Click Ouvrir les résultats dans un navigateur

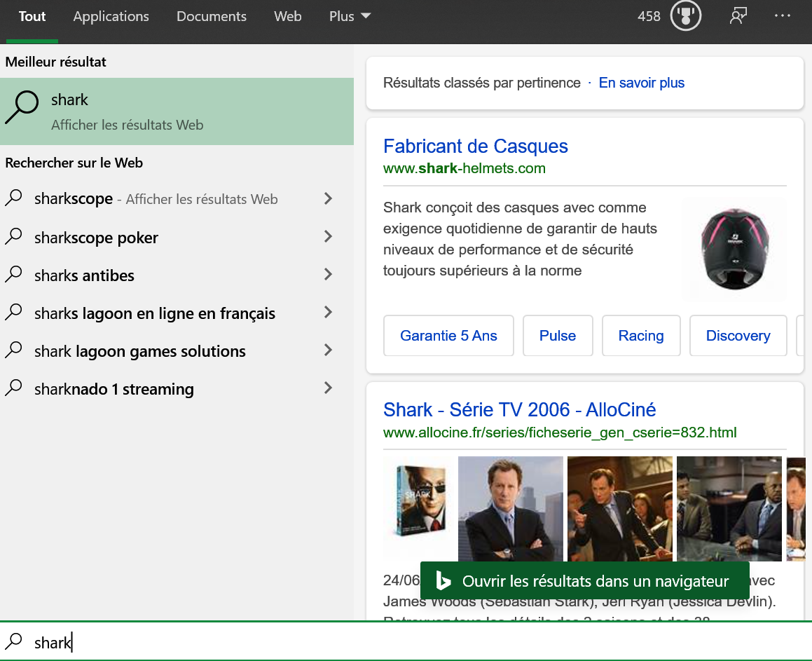pyautogui.click(x=585, y=580)
